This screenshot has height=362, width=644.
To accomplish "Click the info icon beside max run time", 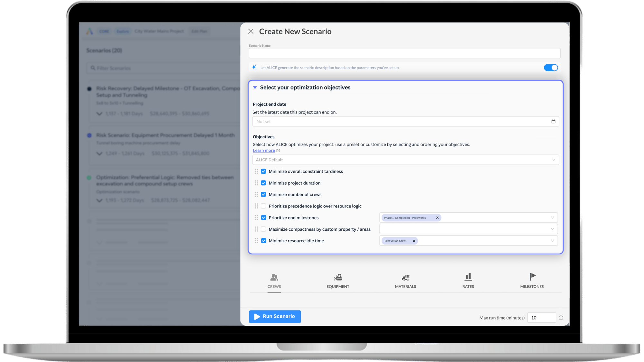I will pos(561,318).
